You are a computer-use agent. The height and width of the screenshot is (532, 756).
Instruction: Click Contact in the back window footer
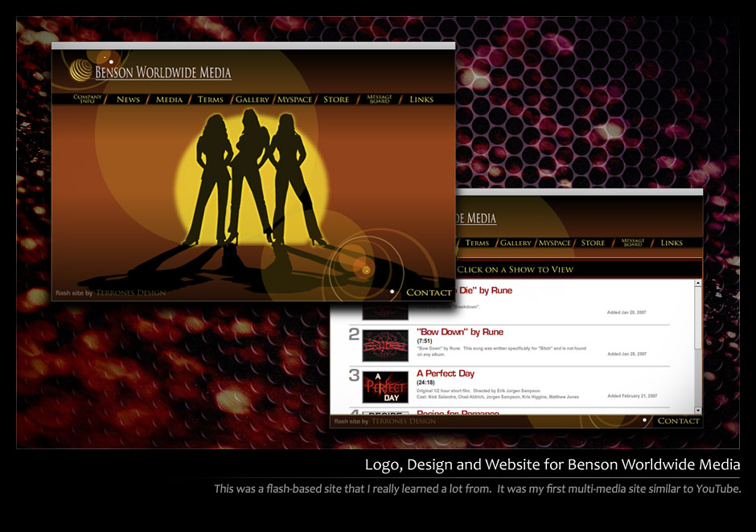click(678, 420)
